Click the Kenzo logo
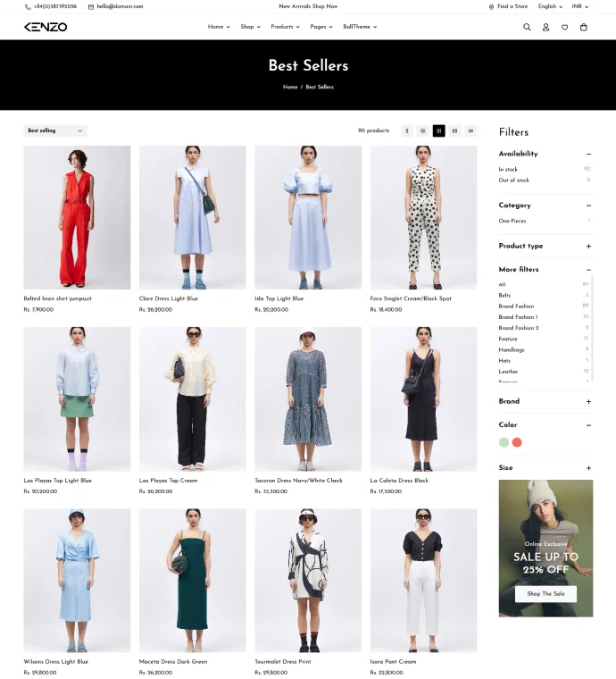Image resolution: width=616 pixels, height=679 pixels. tap(46, 27)
